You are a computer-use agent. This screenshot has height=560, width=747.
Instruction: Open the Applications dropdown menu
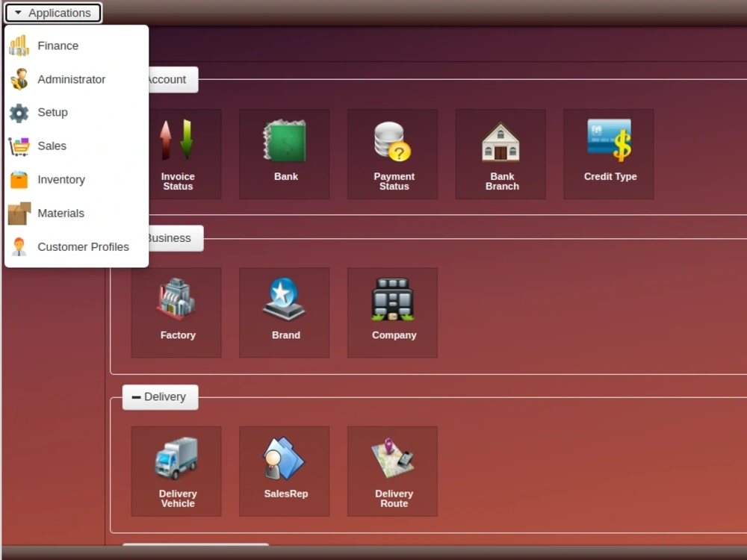coord(53,13)
